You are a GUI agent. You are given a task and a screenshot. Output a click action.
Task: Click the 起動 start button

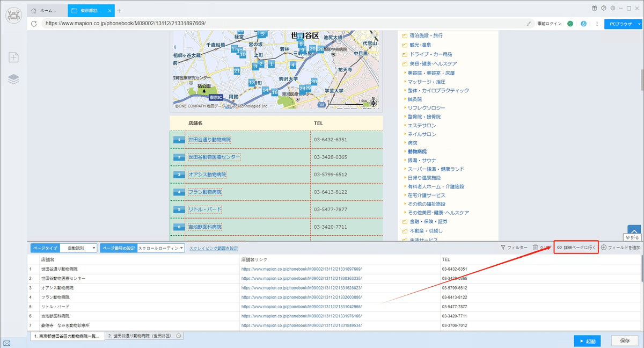coord(587,341)
